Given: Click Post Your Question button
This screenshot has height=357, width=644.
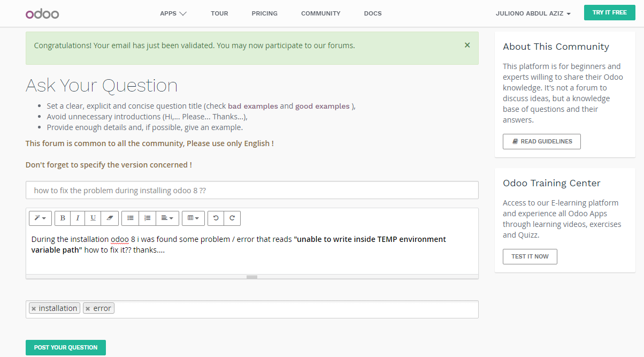Looking at the screenshot, I should point(66,347).
